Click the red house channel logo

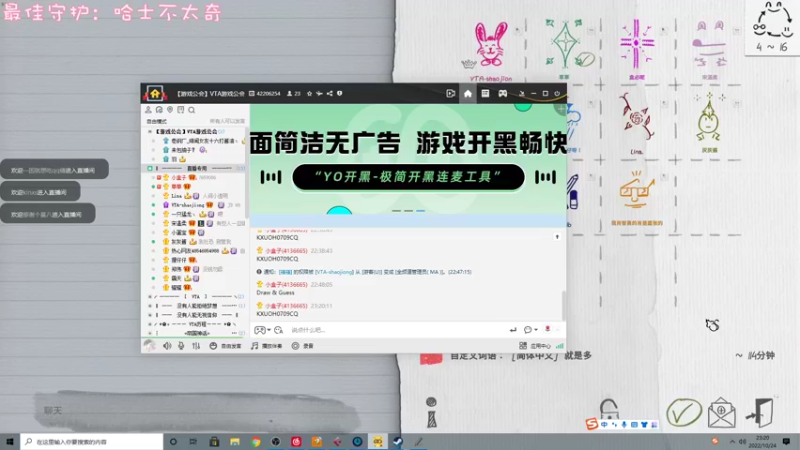(x=155, y=93)
